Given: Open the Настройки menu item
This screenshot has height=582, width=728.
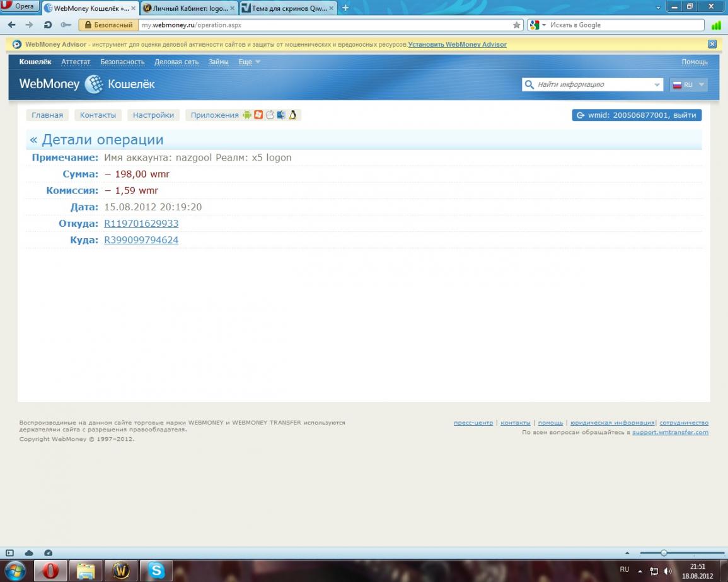Looking at the screenshot, I should (x=153, y=115).
